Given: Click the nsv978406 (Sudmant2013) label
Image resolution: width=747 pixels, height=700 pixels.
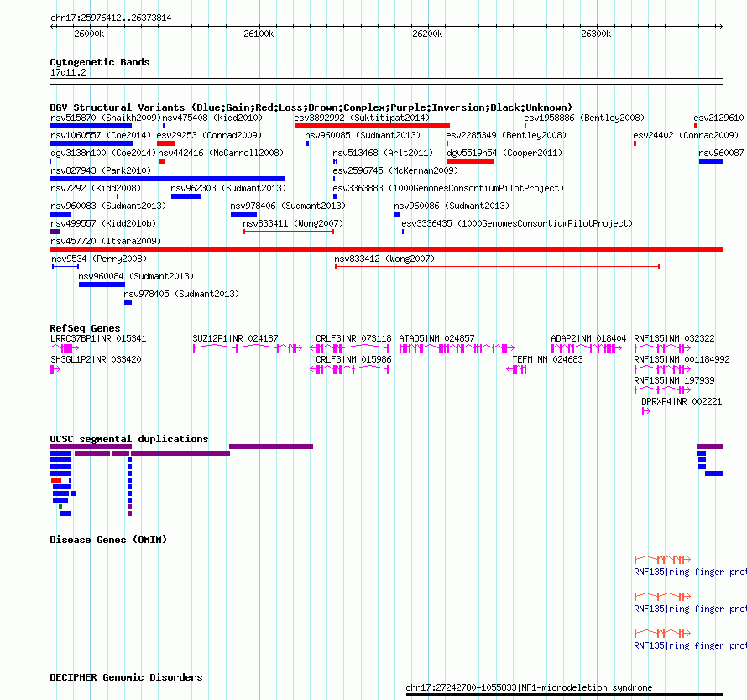Looking at the screenshot, I should click(288, 206).
